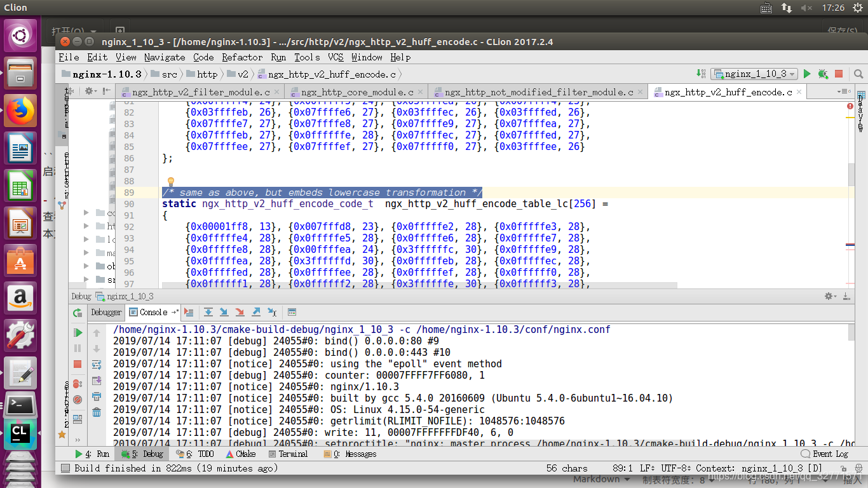Click the console print icon
Viewport: 868px width, 488px height.
tap(97, 396)
